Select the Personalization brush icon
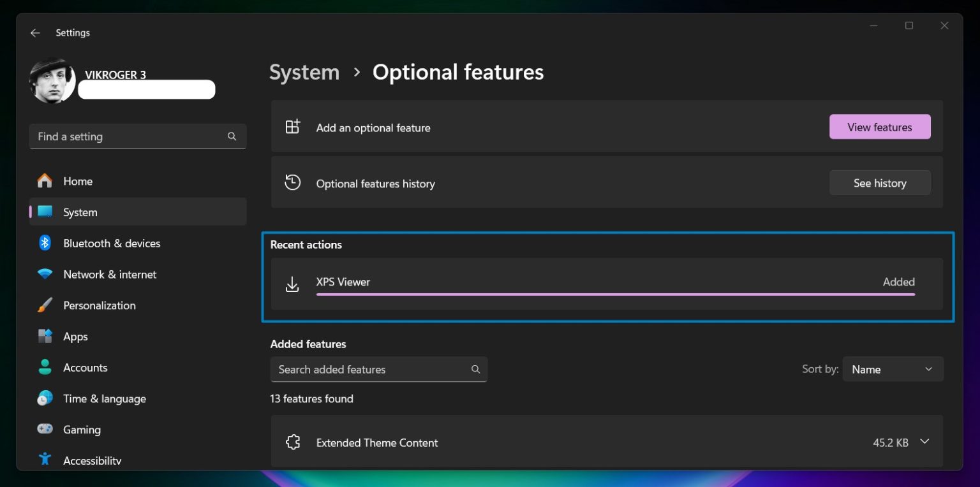Screen dimensions: 980x487 [45, 305]
